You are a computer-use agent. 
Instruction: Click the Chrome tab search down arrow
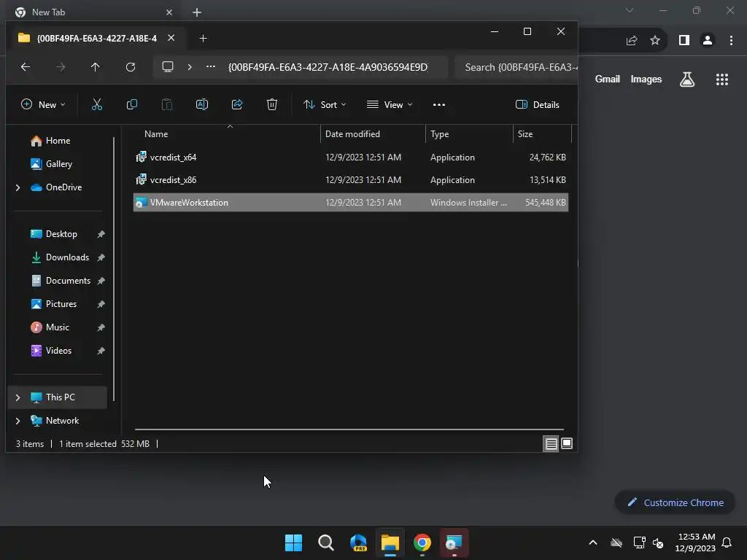[630, 10]
